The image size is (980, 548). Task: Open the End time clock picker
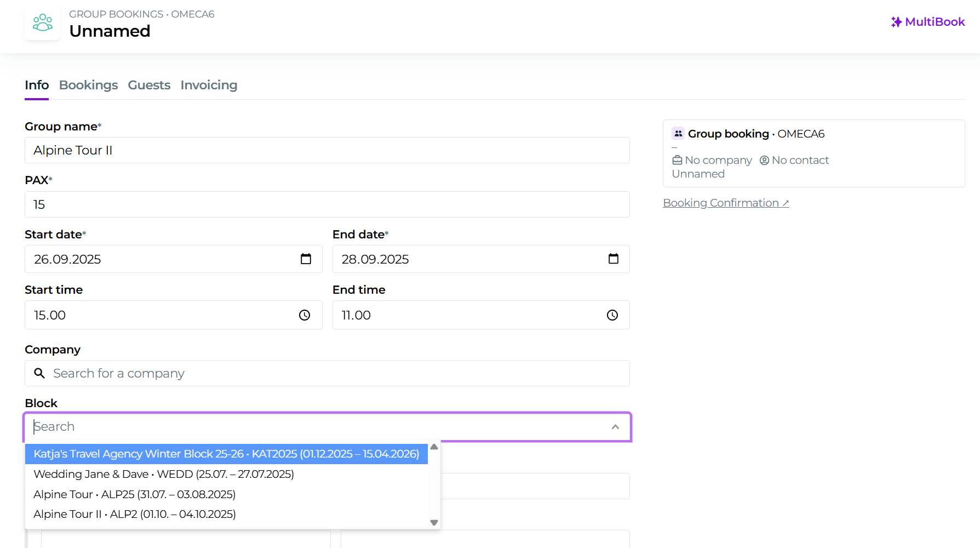point(612,315)
